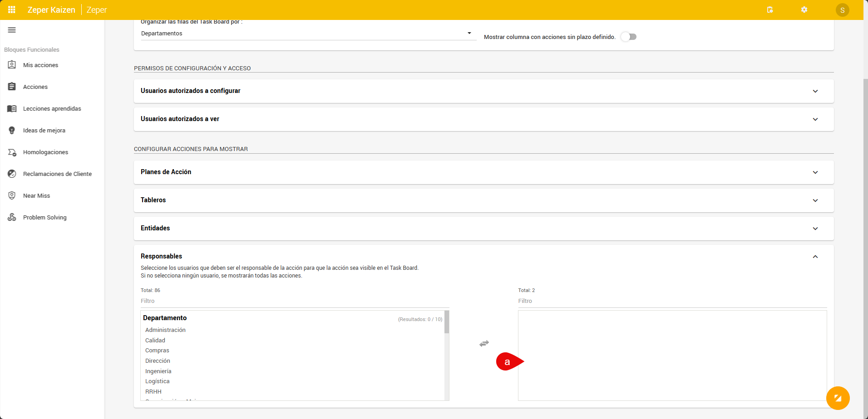
Task: Navigate to Problem Solving
Action: pyautogui.click(x=44, y=218)
